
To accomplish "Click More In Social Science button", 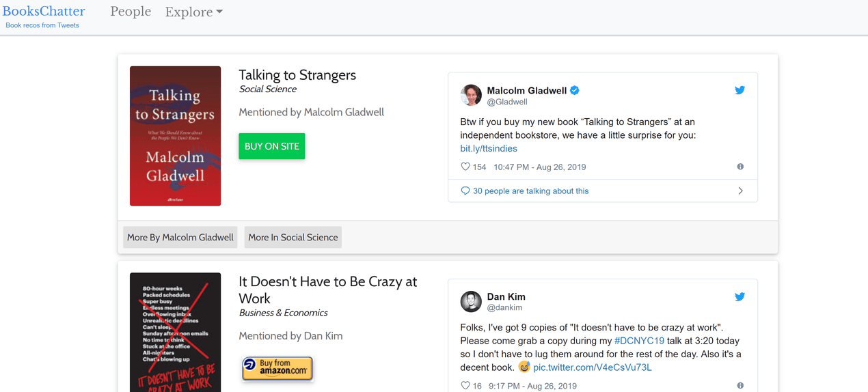I will coord(293,238).
